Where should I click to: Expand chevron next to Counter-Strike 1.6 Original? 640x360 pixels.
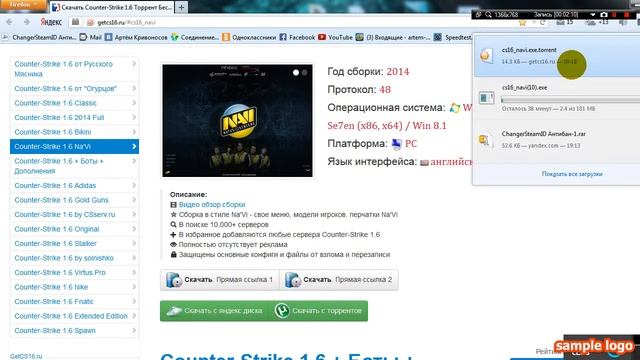134,229
